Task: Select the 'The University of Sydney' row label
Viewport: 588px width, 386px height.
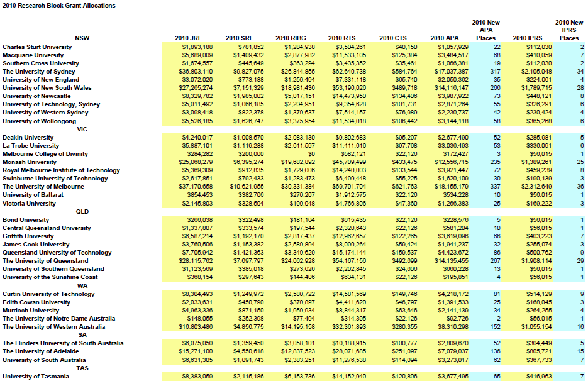Action: pyautogui.click(x=38, y=72)
